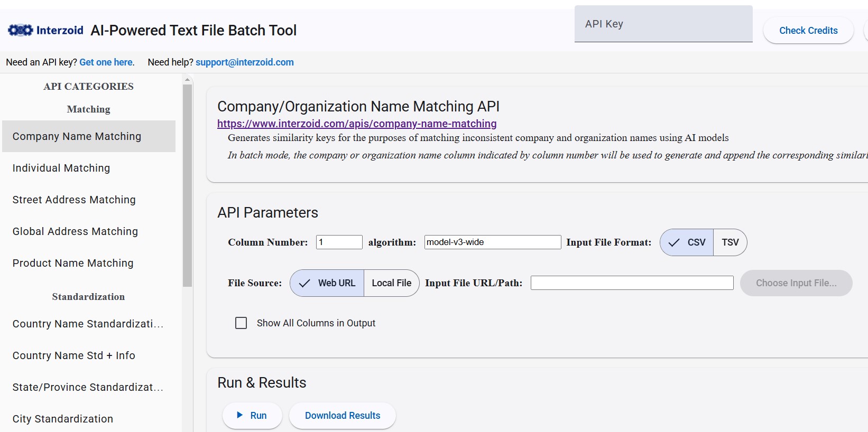
Task: Enable Show All Columns in Output checkbox
Action: (241, 323)
